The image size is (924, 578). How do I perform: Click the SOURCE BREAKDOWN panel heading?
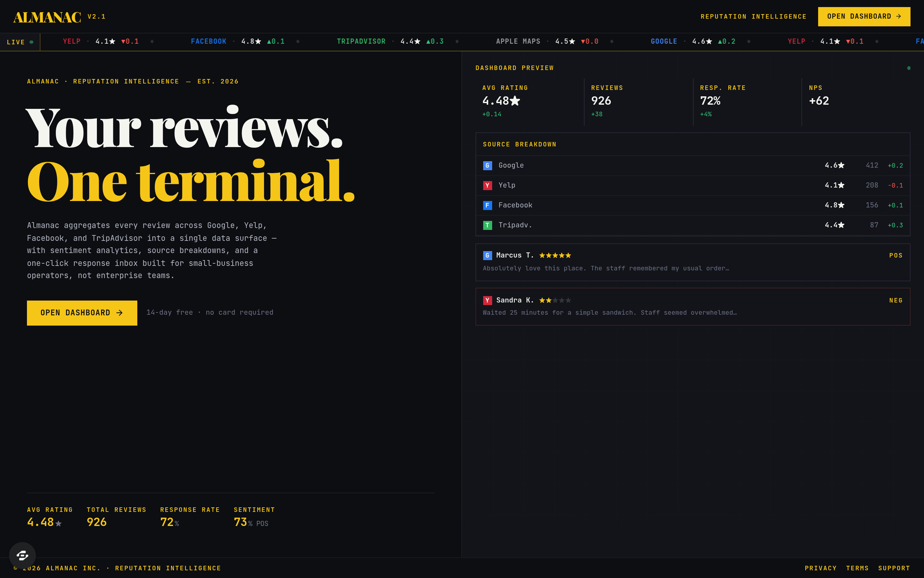pos(520,144)
